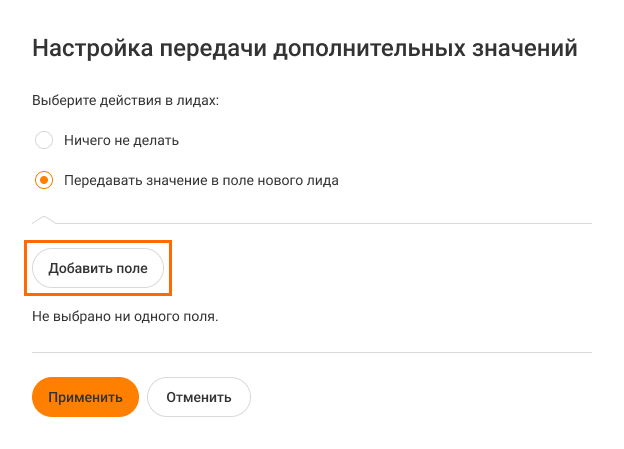Click the "Не выбрано ни одного поля." message
The height and width of the screenshot is (449, 624).
125,317
